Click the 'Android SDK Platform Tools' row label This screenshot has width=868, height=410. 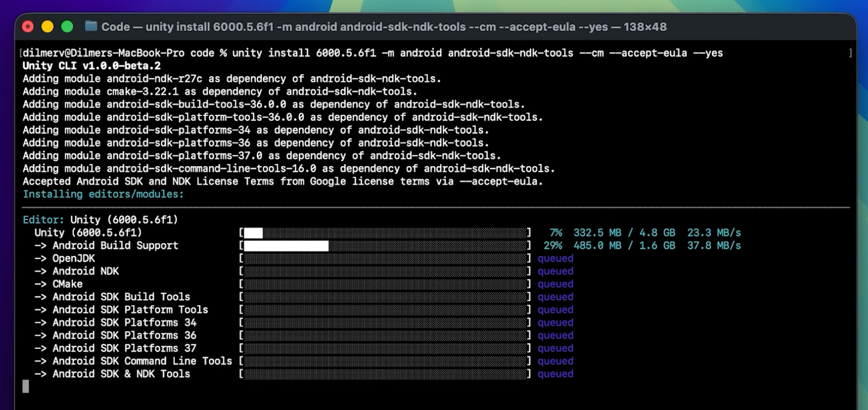click(131, 310)
